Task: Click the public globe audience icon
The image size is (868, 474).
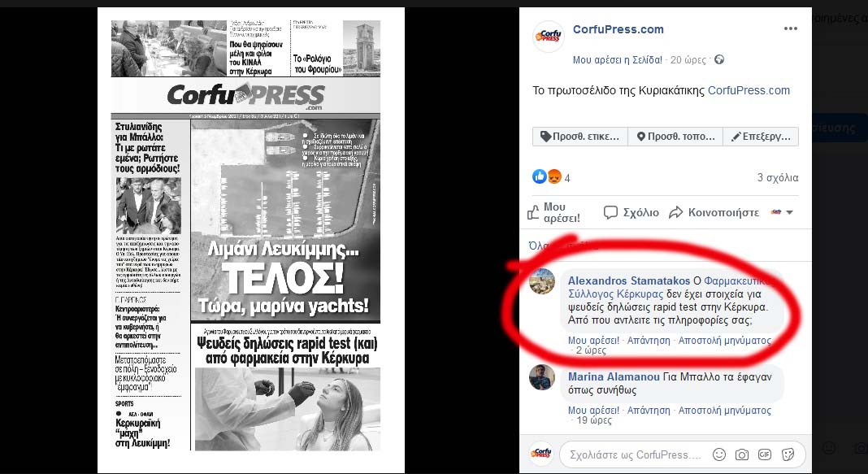Action: point(719,60)
